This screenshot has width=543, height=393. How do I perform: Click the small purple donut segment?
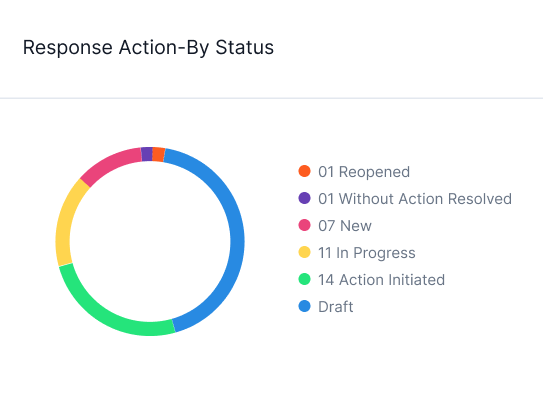click(147, 154)
